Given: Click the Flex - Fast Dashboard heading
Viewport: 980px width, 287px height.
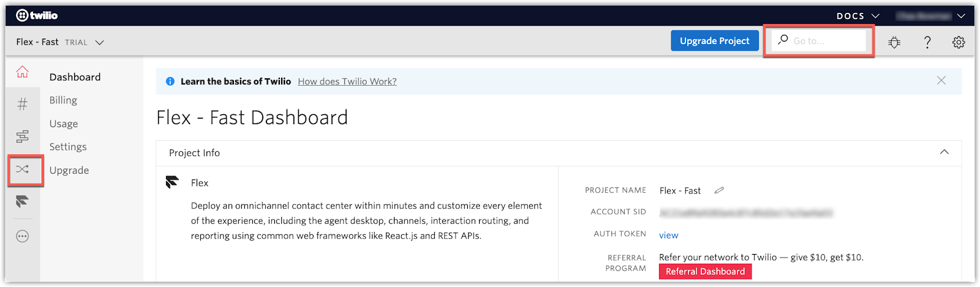Looking at the screenshot, I should pyautogui.click(x=252, y=117).
